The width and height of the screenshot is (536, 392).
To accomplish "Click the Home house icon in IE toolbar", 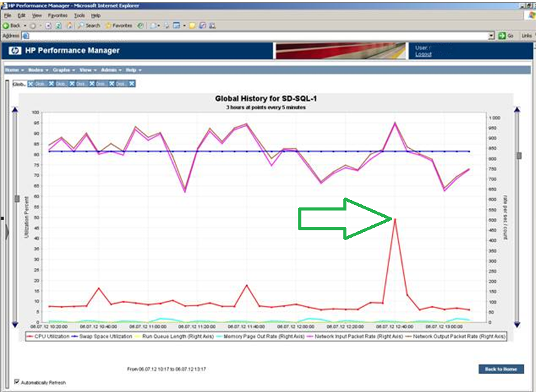I will tap(69, 26).
